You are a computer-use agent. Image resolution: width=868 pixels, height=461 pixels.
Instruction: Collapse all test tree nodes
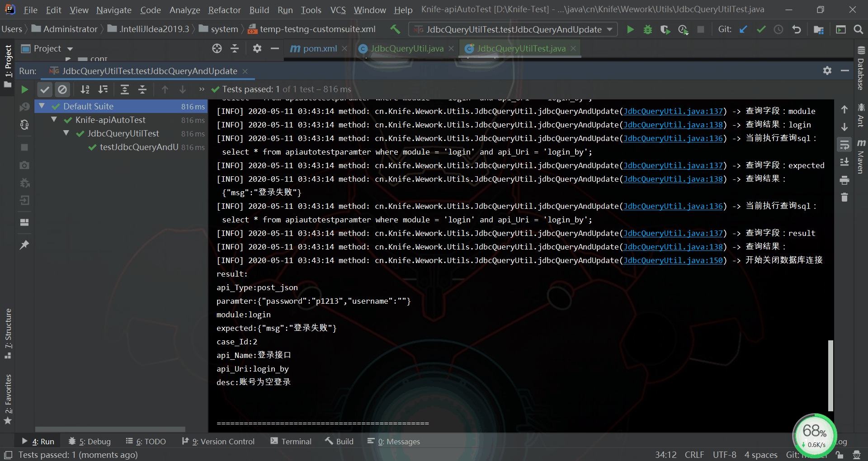point(142,89)
